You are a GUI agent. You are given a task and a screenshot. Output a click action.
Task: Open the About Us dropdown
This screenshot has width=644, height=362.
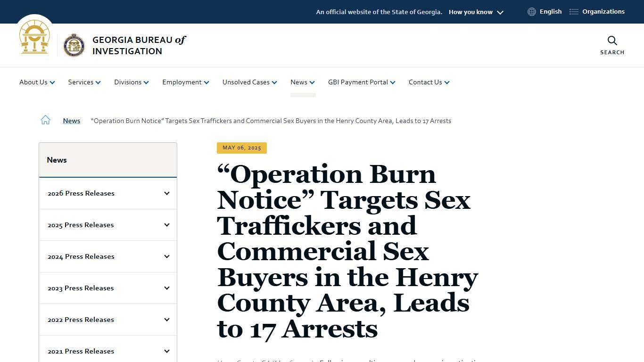[x=37, y=82]
